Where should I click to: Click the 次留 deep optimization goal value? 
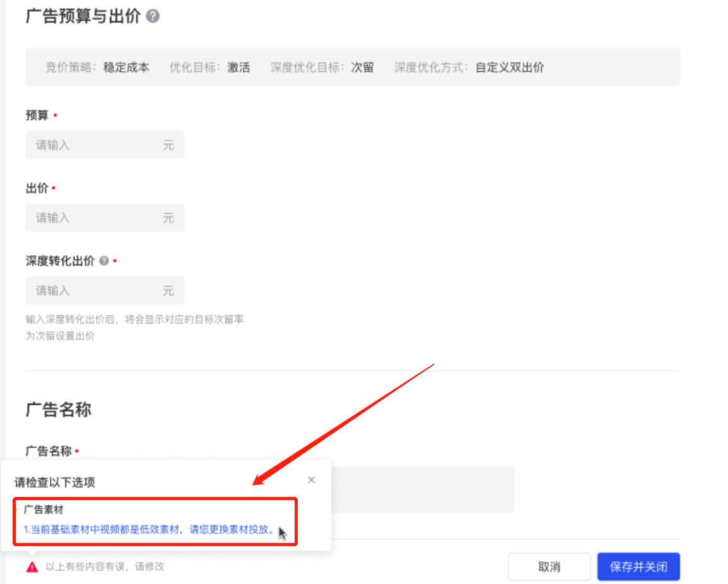[363, 67]
